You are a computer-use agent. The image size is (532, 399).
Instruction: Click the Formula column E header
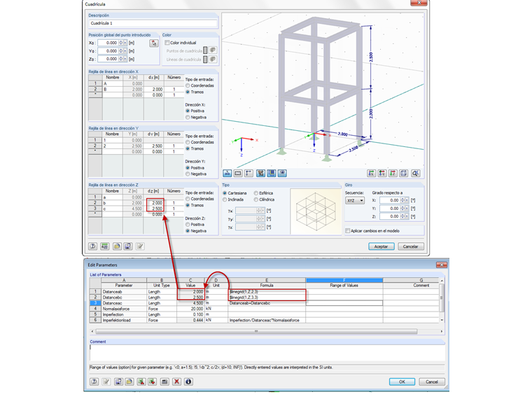267,280
